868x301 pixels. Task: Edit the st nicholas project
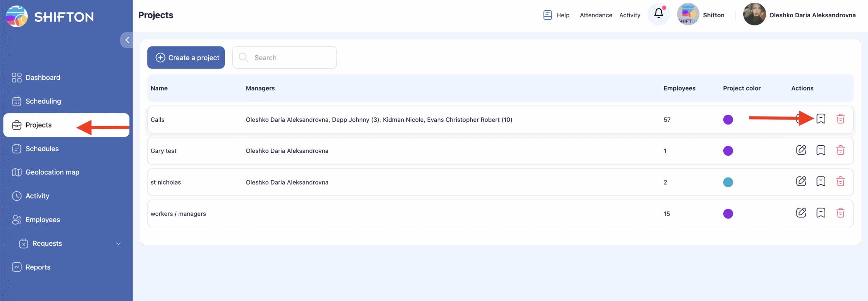(801, 182)
